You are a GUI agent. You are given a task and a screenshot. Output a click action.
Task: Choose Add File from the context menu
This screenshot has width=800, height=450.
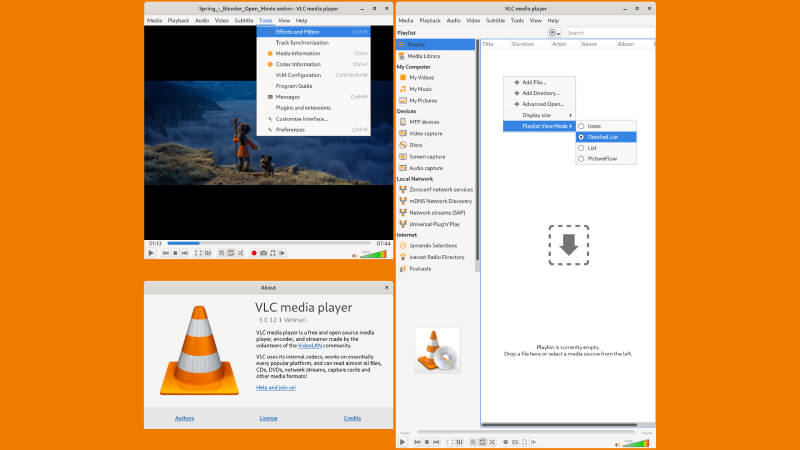[x=534, y=82]
